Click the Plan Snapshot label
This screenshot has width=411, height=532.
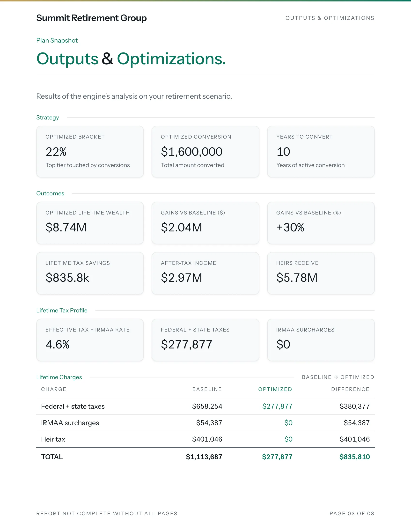(x=57, y=40)
